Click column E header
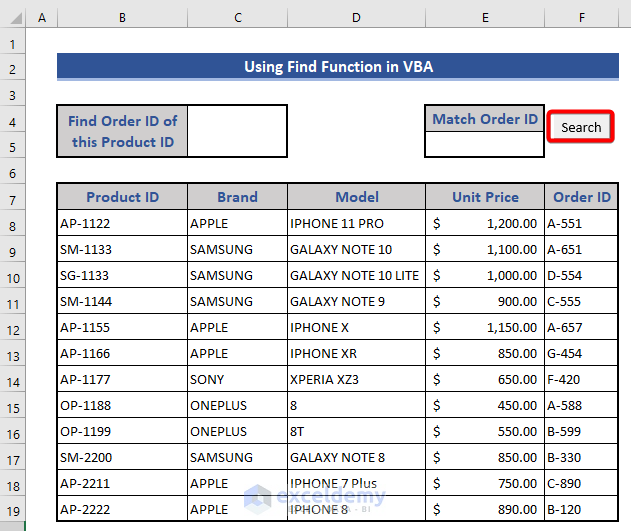The image size is (631, 531). [x=484, y=18]
